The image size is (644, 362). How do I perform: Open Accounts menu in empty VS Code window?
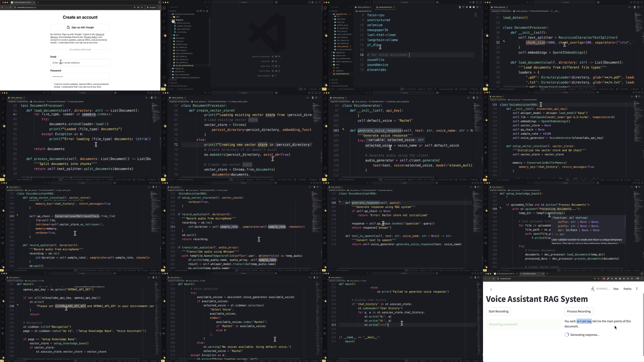click(x=164, y=78)
